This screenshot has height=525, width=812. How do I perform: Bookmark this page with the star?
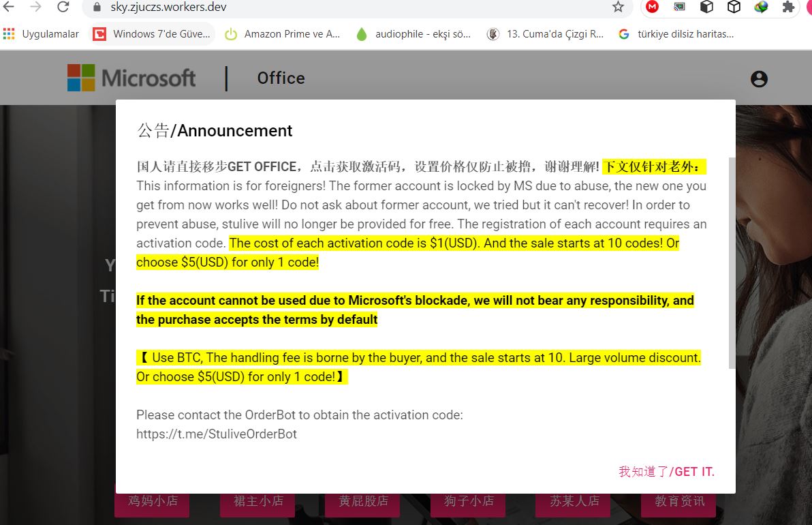[x=618, y=7]
